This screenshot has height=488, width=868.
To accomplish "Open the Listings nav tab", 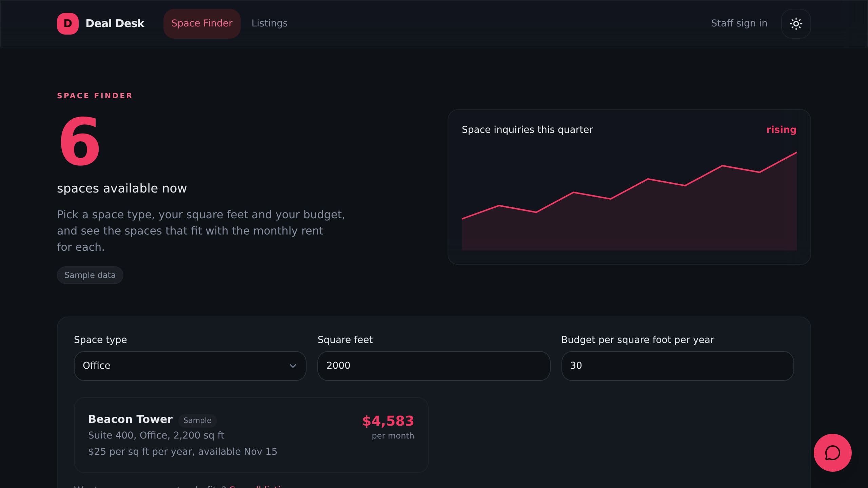I will (x=269, y=23).
